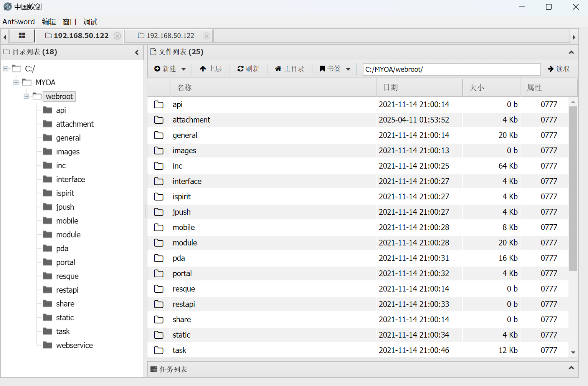Close the first 192.168.50.122 tab
Image resolution: width=588 pixels, height=386 pixels.
pos(117,36)
